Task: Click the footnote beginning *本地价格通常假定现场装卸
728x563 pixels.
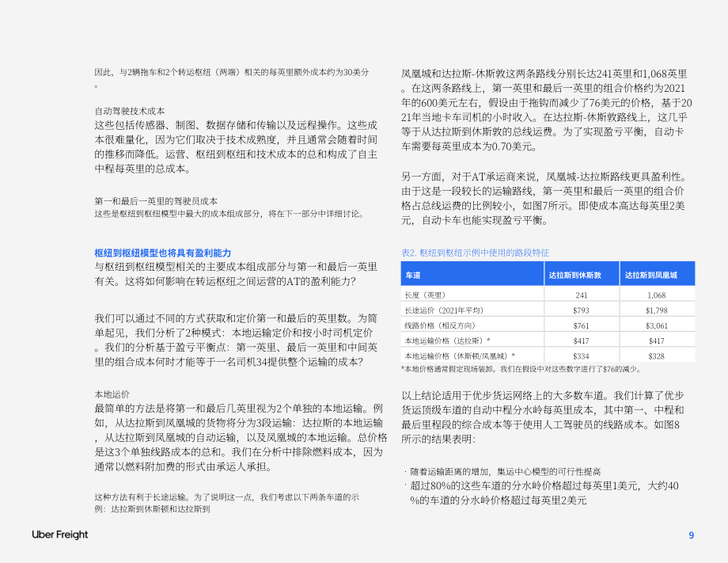Action: tap(521, 369)
